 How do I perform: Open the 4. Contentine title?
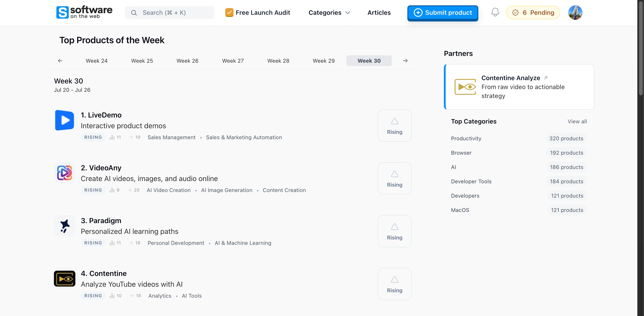point(104,273)
